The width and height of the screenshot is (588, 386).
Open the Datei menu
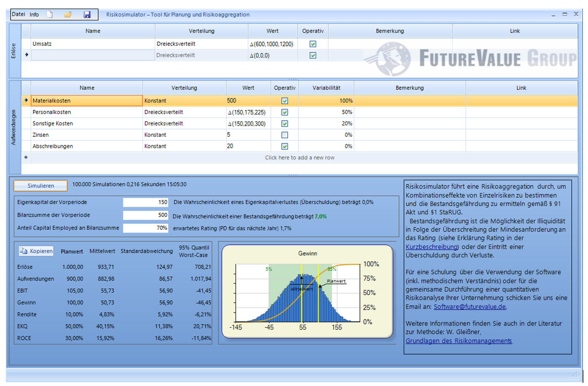click(18, 14)
